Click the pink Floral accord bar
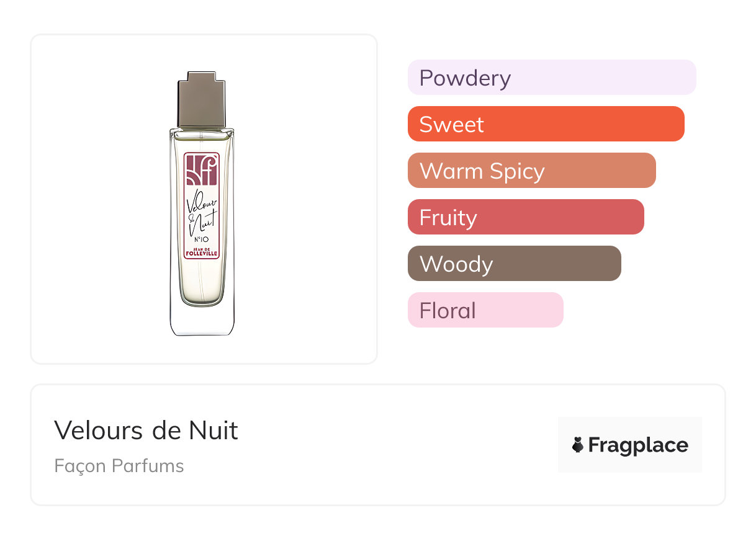Image resolution: width=756 pixels, height=536 pixels. [485, 310]
